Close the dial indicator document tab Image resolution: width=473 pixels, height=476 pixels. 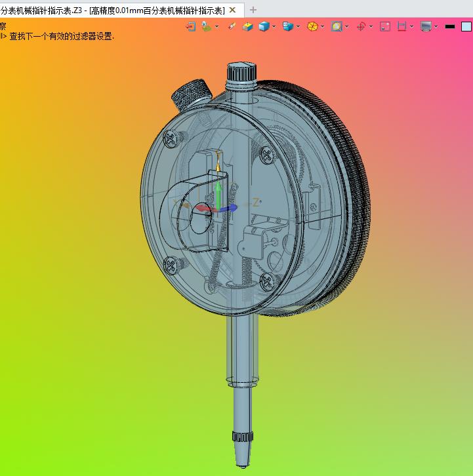[232, 10]
